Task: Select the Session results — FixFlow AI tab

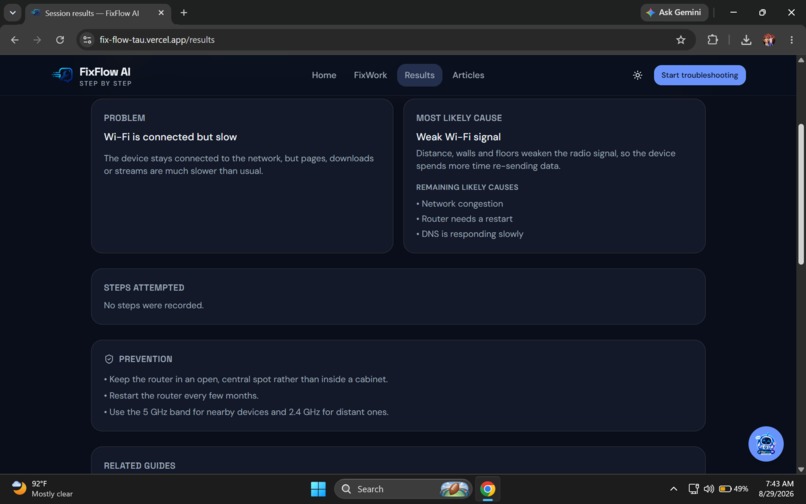Action: click(x=98, y=13)
